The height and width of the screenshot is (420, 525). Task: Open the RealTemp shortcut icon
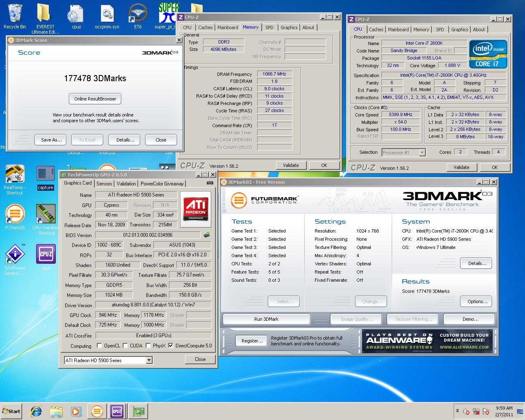click(15, 179)
